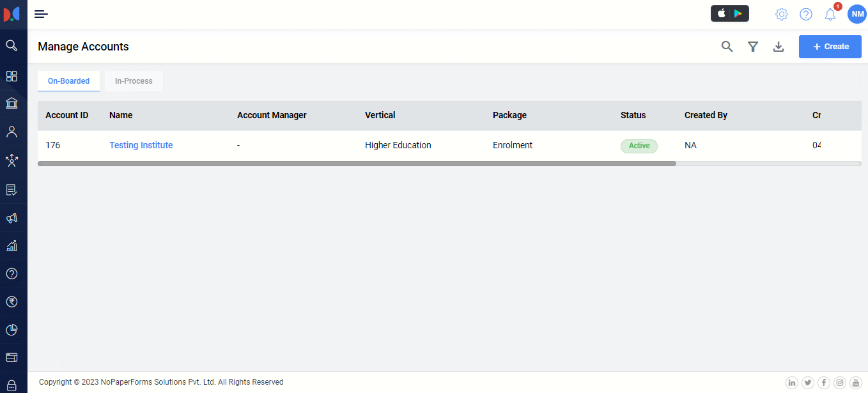Click the Account Manager column header

[272, 116]
